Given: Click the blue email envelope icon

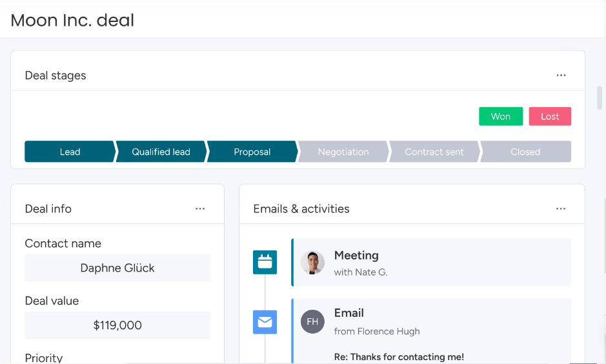Looking at the screenshot, I should pos(265,321).
